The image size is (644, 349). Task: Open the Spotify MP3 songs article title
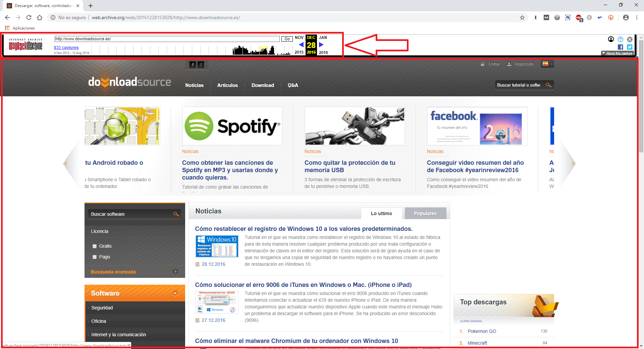click(230, 170)
